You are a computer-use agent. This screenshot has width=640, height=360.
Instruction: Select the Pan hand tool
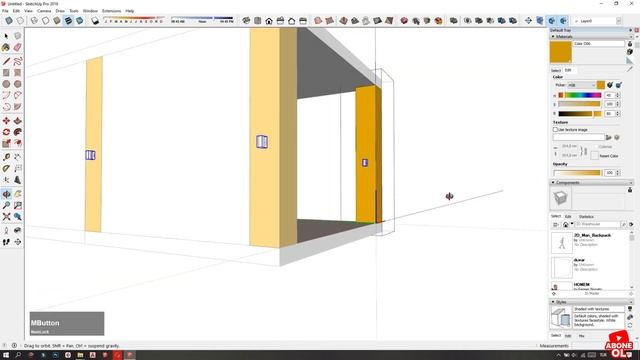[18, 194]
